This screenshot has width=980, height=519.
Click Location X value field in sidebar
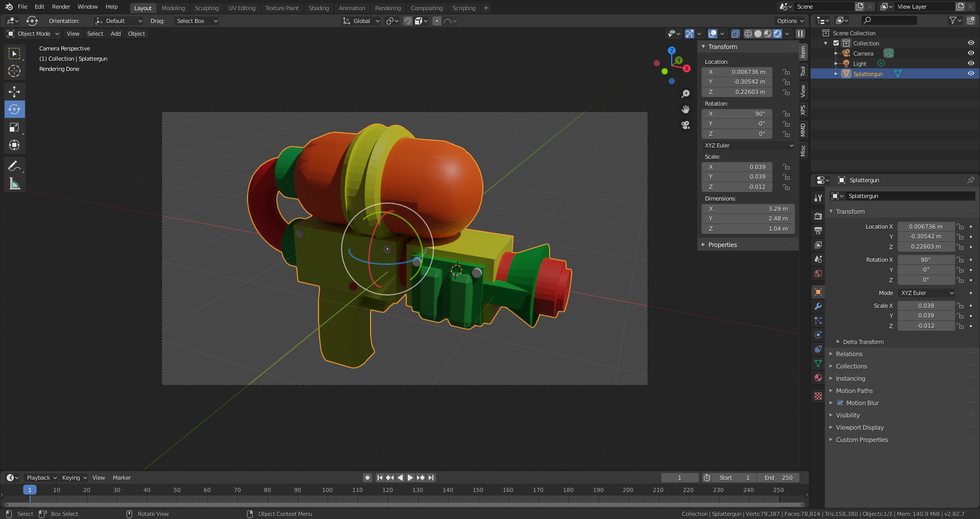pyautogui.click(x=737, y=72)
